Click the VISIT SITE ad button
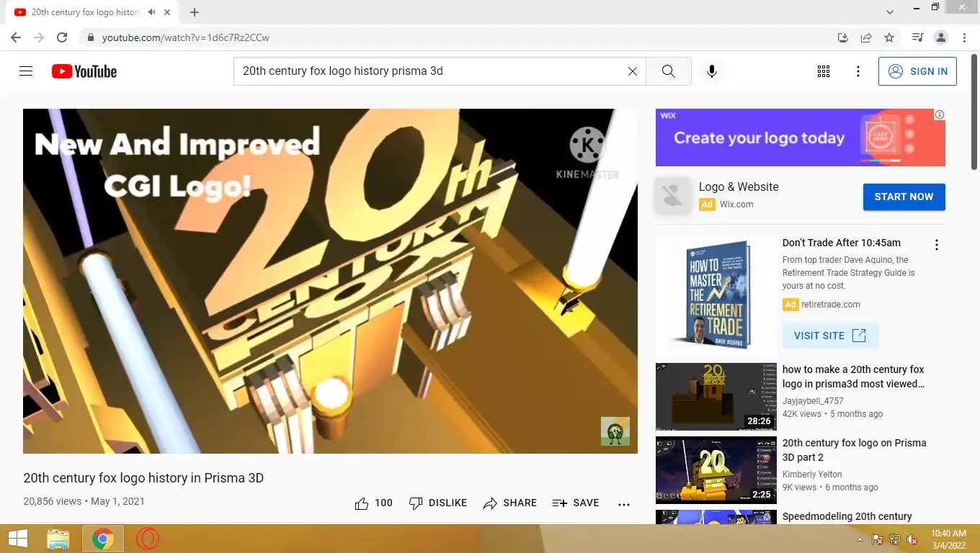The width and height of the screenshot is (980, 553). pos(830,336)
